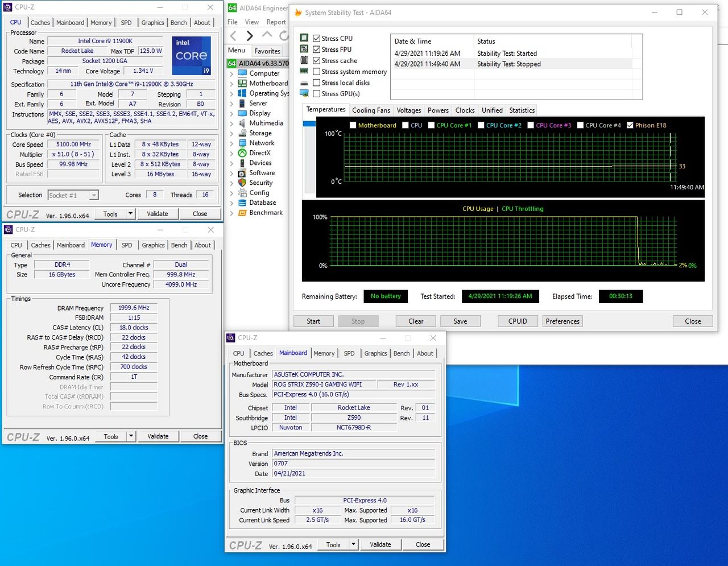Expand the Storage tree node
The image size is (728, 566).
(231, 133)
